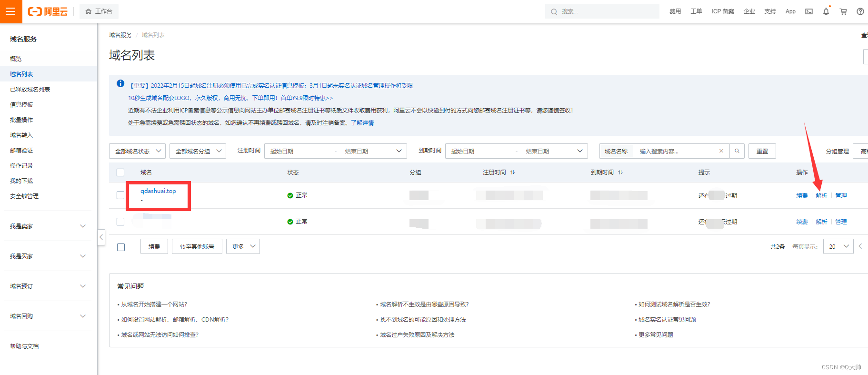Open the shopping cart icon
The width and height of the screenshot is (868, 375).
click(843, 11)
